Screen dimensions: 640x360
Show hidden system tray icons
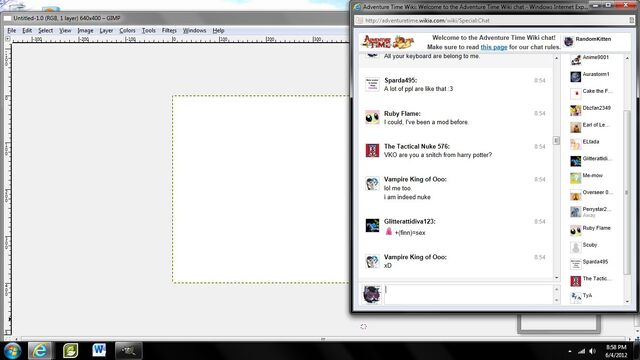(x=570, y=351)
